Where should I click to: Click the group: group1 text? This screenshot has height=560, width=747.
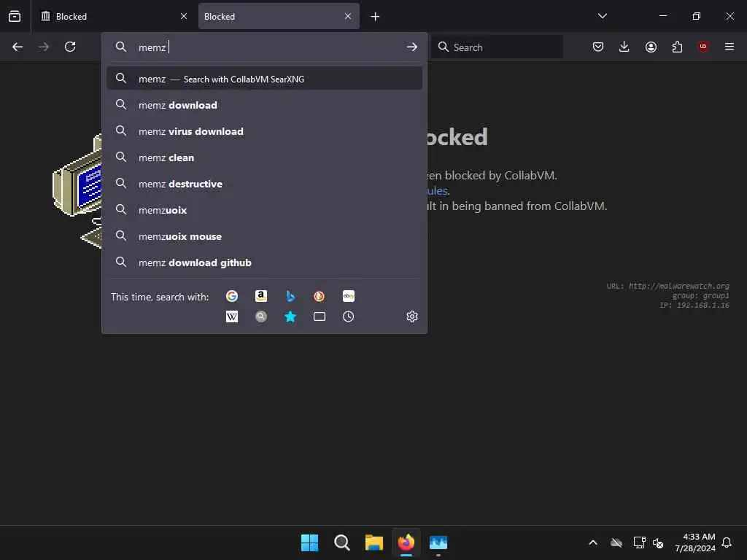700,296
